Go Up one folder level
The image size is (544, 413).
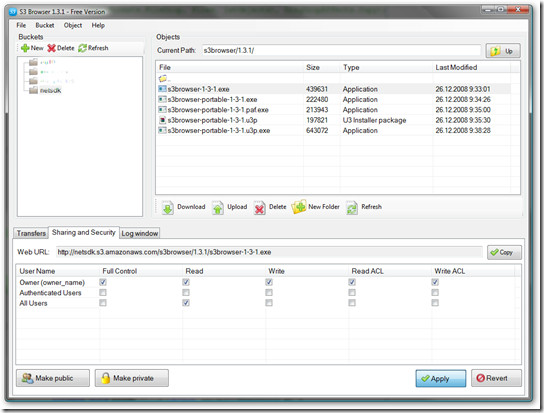point(503,51)
